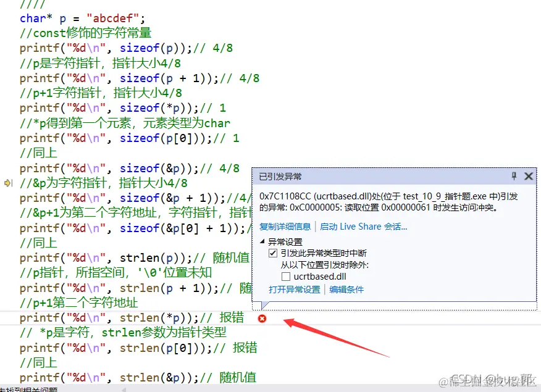Click the yellow current-statement arrow in margin

point(7,183)
